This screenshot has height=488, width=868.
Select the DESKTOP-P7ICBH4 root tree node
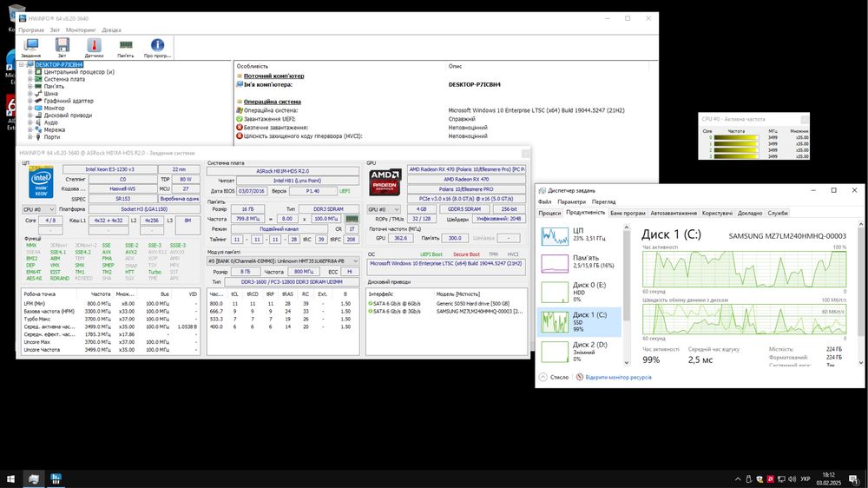point(59,65)
